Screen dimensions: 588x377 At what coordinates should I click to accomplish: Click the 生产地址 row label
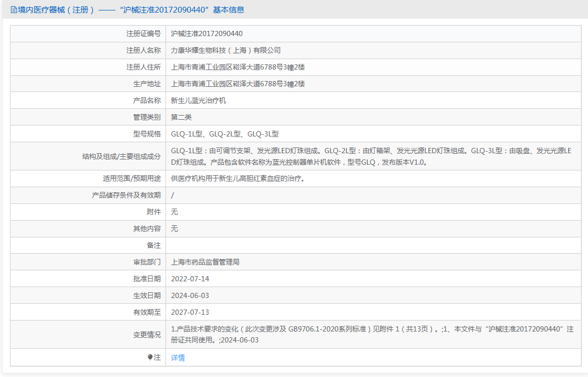[x=147, y=84]
